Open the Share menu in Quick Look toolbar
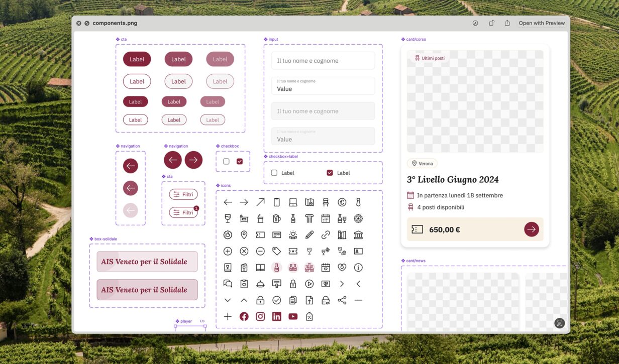This screenshot has width=619, height=364. click(507, 23)
